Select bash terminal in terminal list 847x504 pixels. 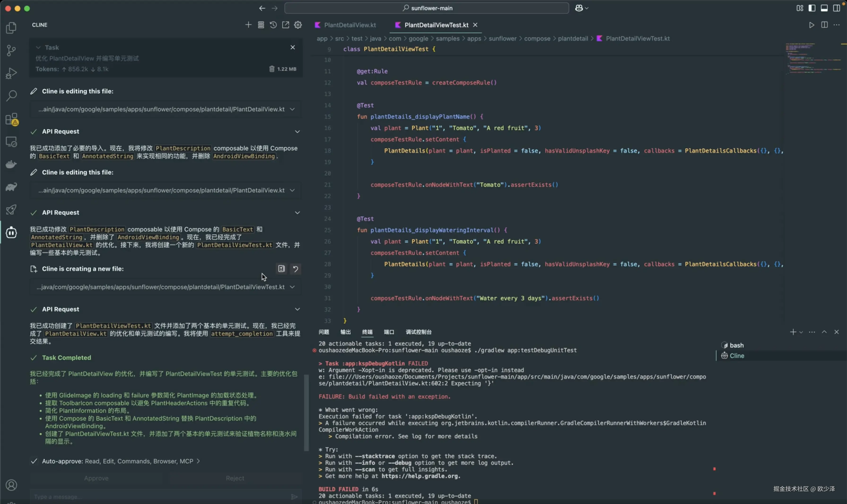pyautogui.click(x=736, y=345)
